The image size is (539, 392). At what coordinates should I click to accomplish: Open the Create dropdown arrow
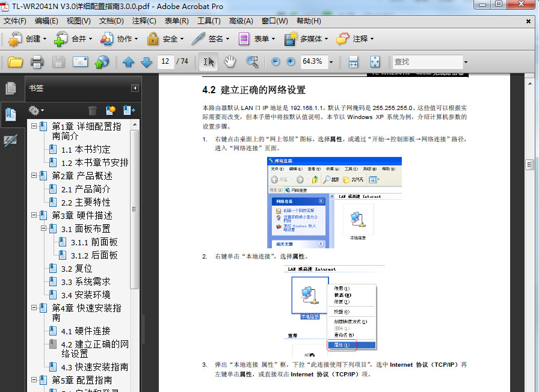coord(45,39)
